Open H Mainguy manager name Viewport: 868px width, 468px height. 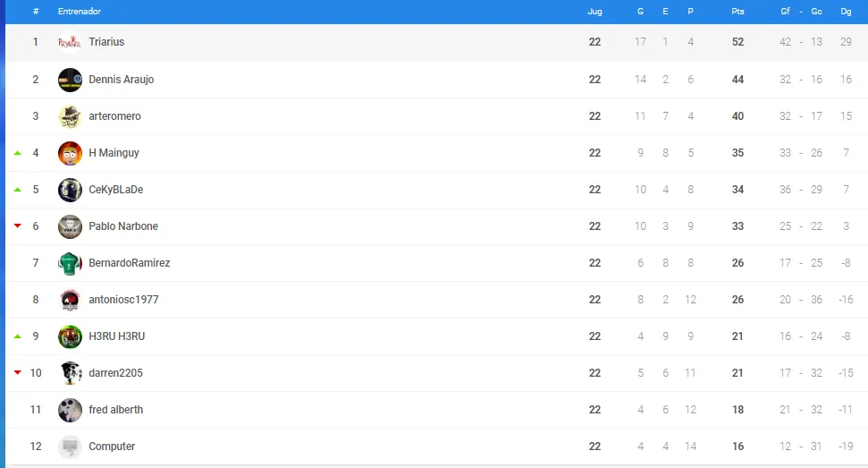click(114, 153)
